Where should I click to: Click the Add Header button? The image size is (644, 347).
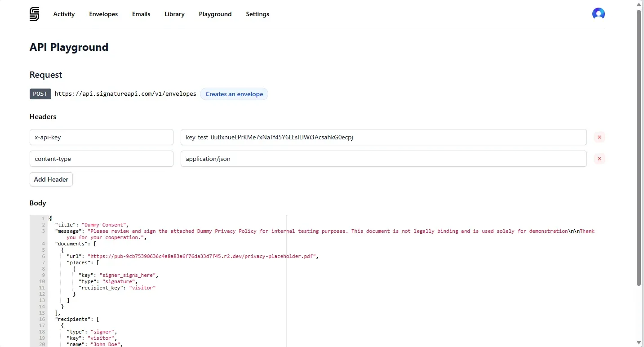[51, 179]
